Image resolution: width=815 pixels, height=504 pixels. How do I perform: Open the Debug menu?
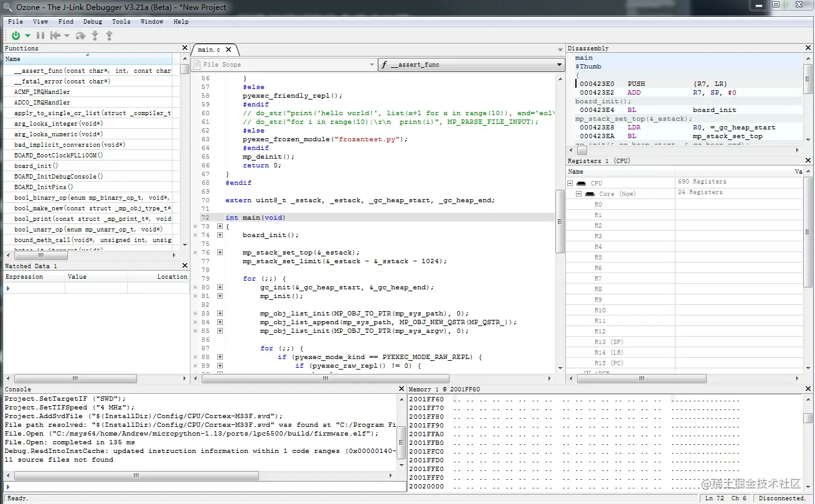(93, 22)
